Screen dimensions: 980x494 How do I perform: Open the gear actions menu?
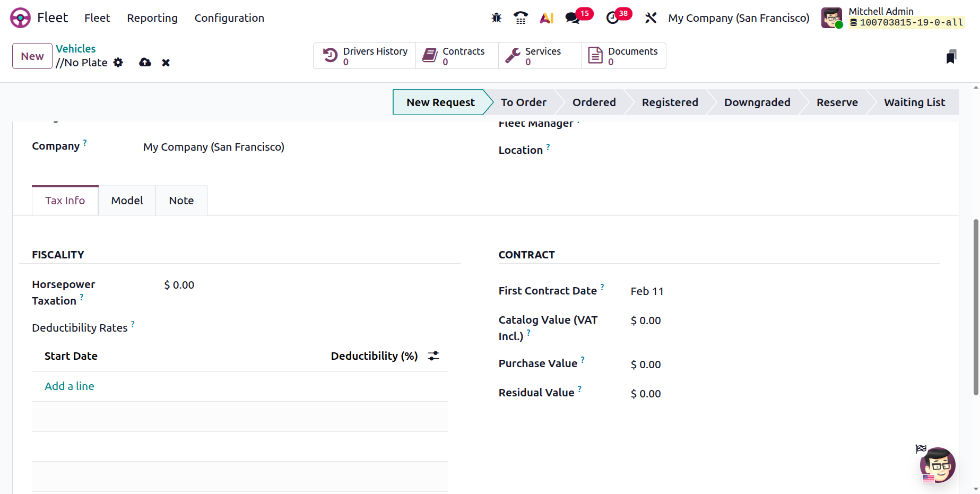pos(118,63)
